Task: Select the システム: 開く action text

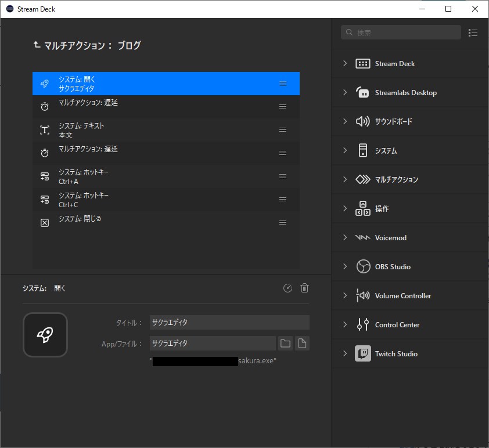Action: pos(77,80)
